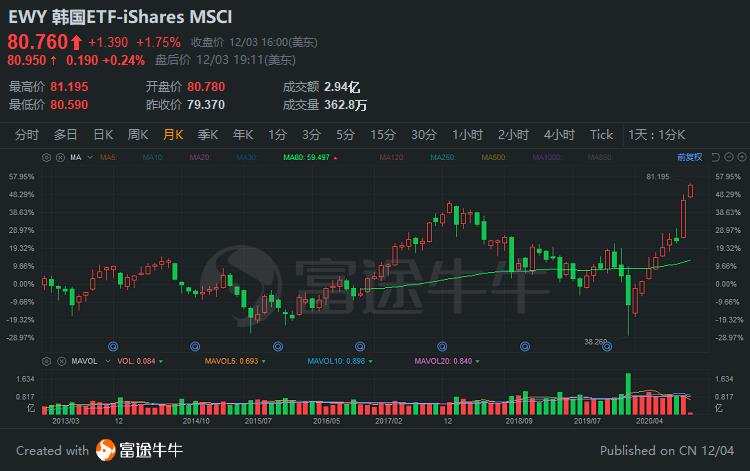Click the 最低价 80.590 value
Viewport: 750px width, 471px height.
[69, 105]
